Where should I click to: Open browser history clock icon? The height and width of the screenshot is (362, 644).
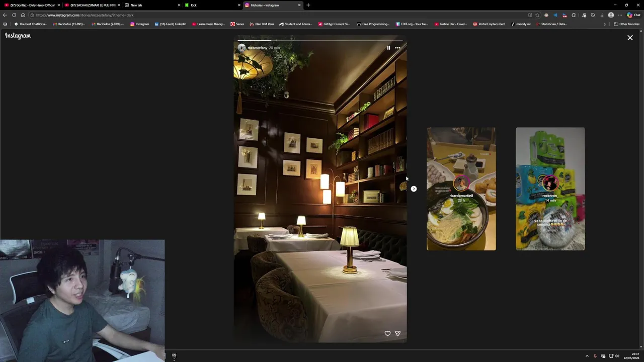coord(593,15)
